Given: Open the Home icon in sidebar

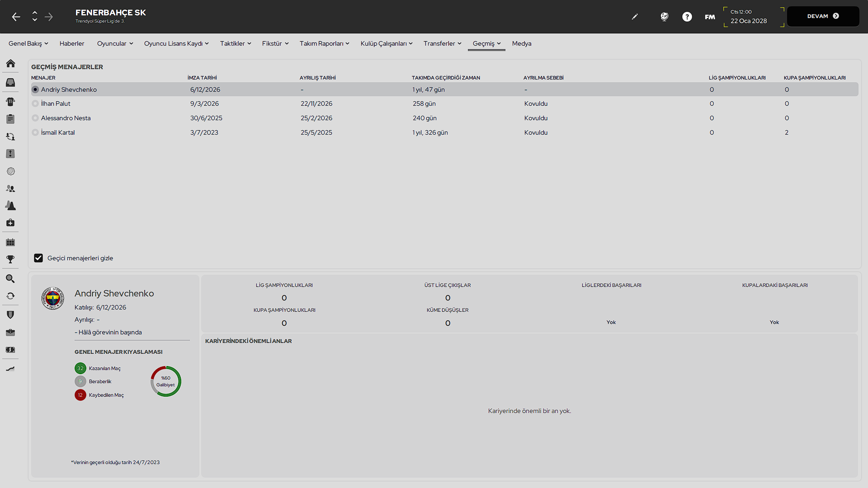Looking at the screenshot, I should (x=10, y=63).
